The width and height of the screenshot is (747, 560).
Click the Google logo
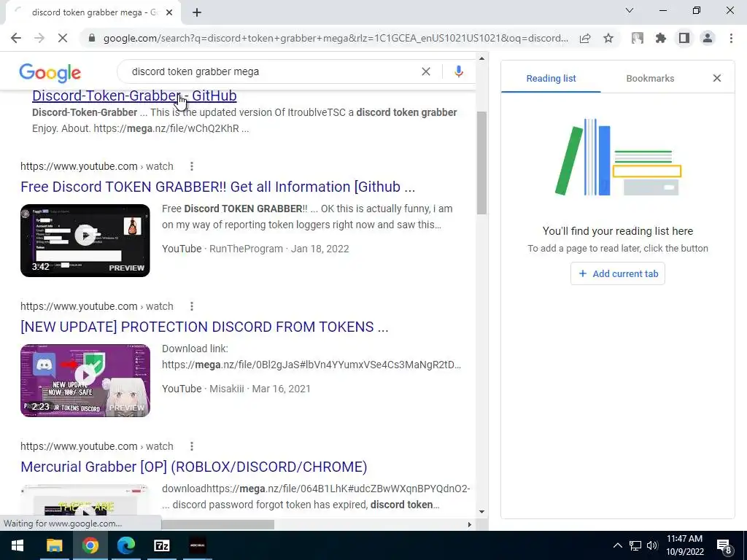(50, 73)
